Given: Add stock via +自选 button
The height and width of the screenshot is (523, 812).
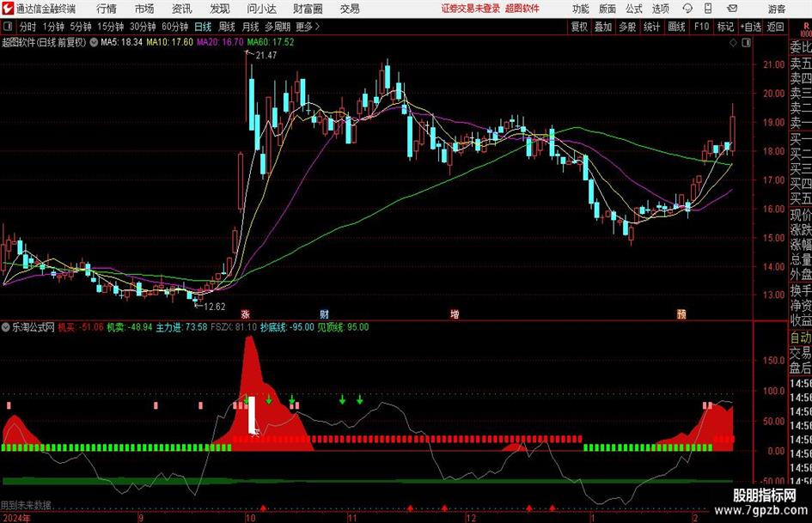Looking at the screenshot, I should [750, 27].
